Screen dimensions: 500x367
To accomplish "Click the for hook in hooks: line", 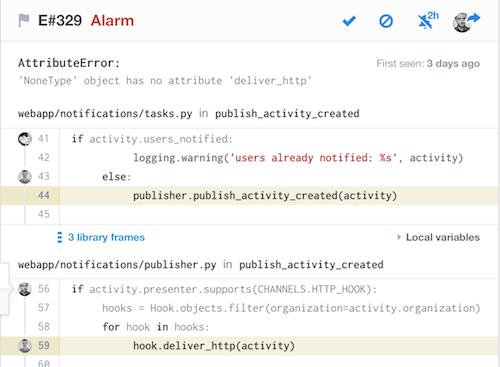I will (x=156, y=327).
